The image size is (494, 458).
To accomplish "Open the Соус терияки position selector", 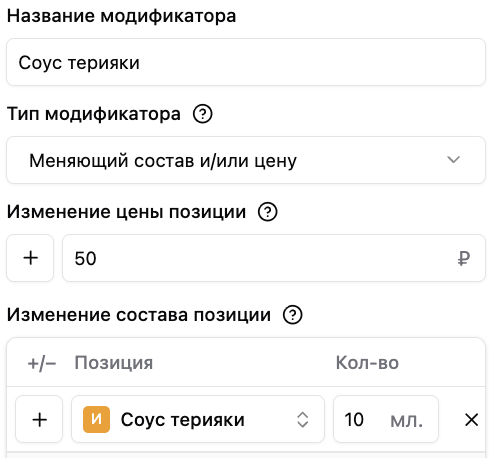I will point(198,419).
